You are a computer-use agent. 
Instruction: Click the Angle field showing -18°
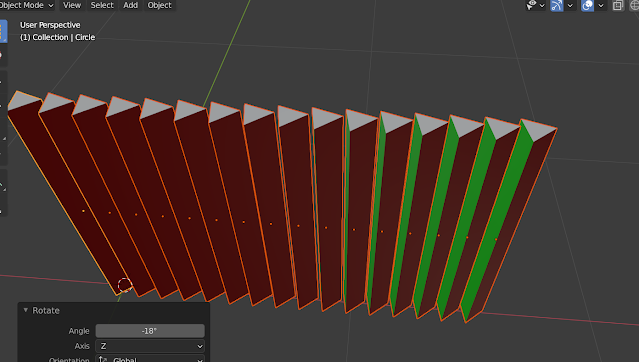coord(150,331)
